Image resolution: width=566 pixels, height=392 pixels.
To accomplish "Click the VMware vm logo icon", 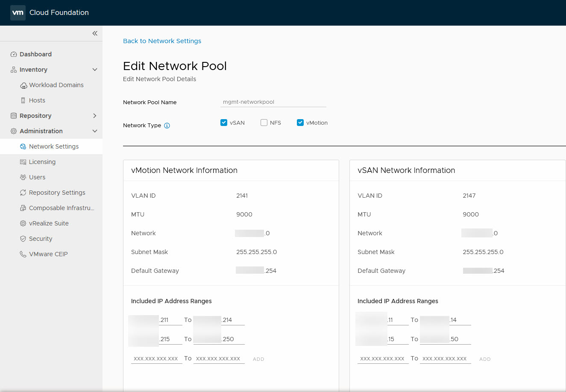I will pos(18,13).
